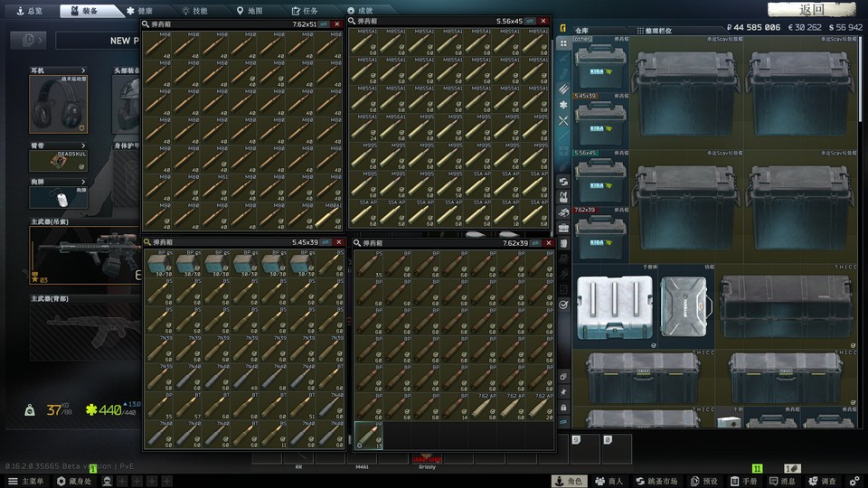Viewport: 868px width, 488px height.
Task: Close the 7.62x39 ammo case window
Action: coord(549,243)
